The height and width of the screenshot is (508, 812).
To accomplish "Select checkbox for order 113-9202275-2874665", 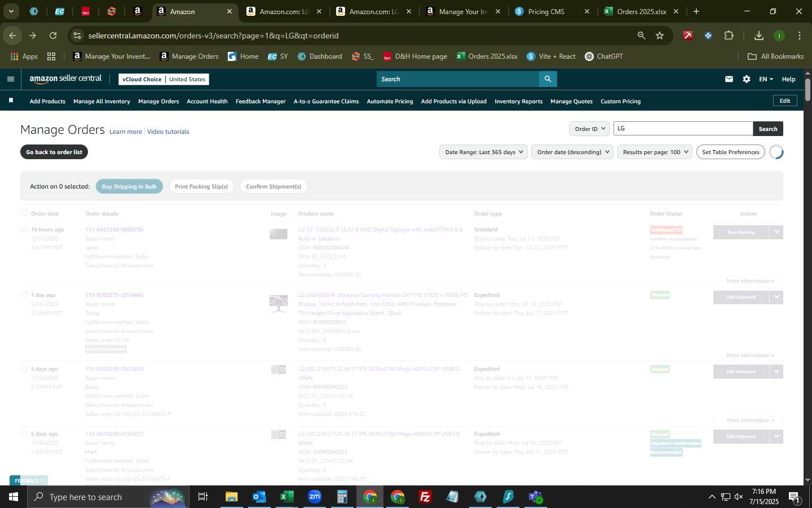I will 24,295.
